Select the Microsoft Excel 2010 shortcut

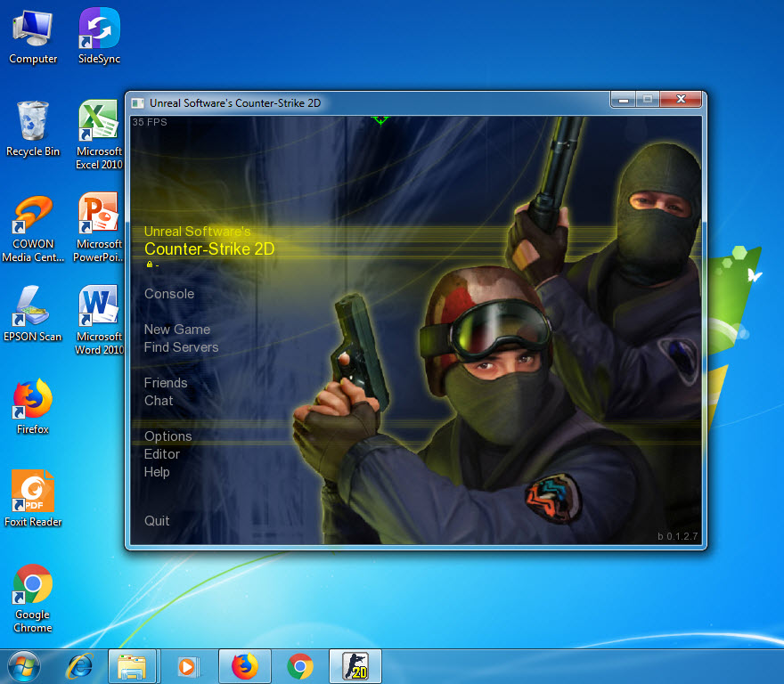[x=99, y=135]
